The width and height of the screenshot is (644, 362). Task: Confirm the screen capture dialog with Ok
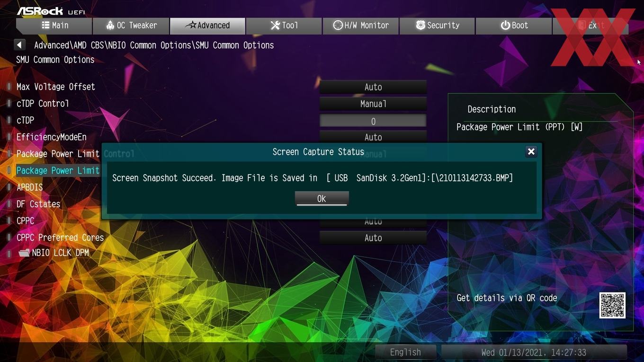(322, 198)
